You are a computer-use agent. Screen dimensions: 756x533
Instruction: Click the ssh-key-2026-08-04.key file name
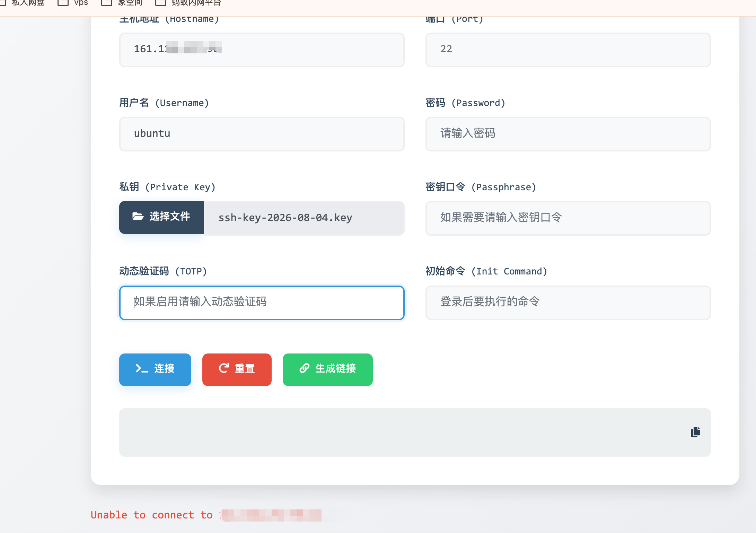click(x=285, y=218)
